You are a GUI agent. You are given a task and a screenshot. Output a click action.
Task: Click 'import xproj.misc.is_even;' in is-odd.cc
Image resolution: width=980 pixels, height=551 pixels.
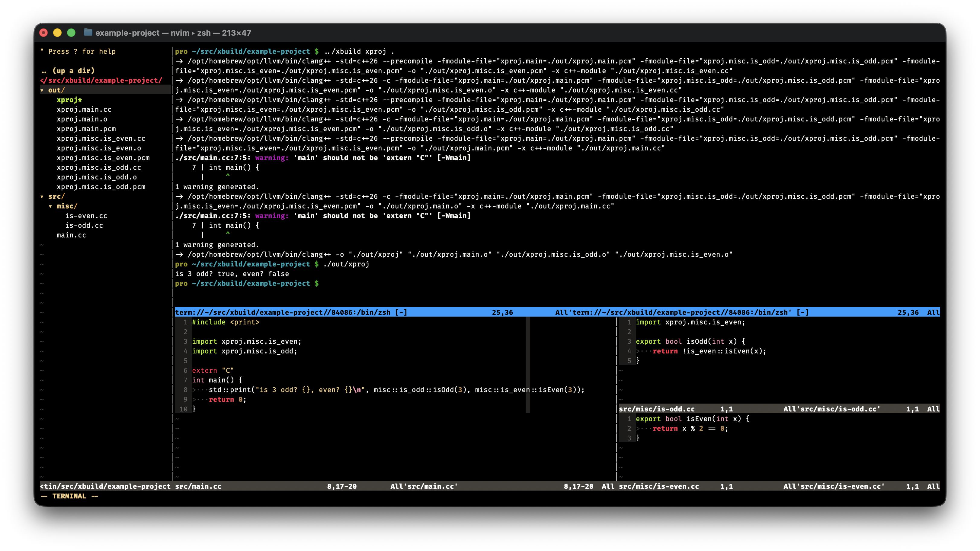[690, 322]
